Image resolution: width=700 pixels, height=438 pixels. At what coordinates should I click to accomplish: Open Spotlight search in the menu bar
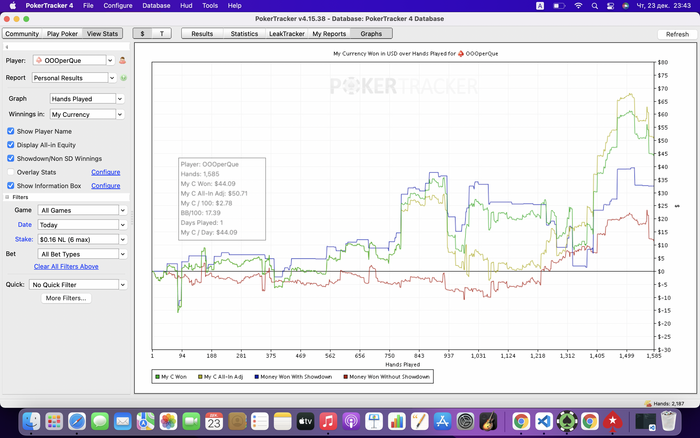[x=595, y=6]
